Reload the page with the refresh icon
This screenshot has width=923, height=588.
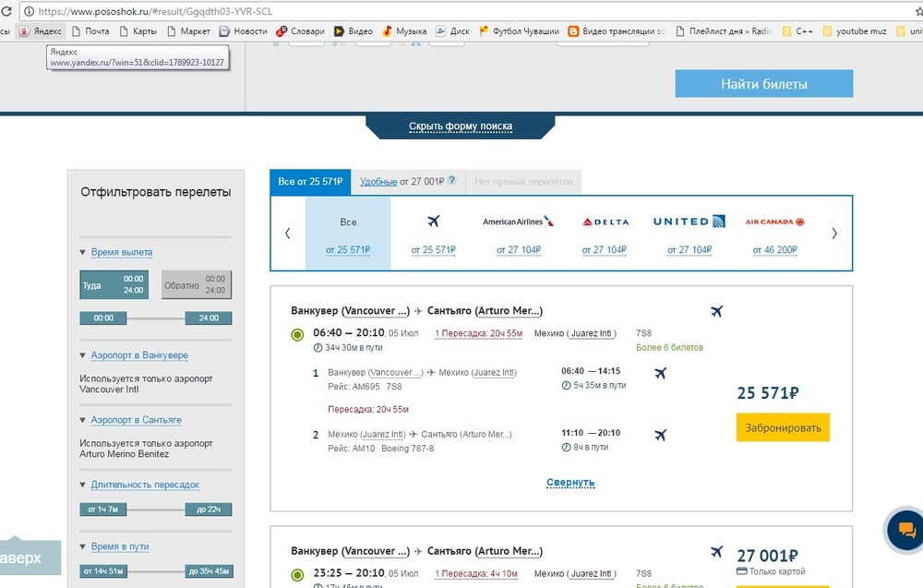pyautogui.click(x=6, y=11)
